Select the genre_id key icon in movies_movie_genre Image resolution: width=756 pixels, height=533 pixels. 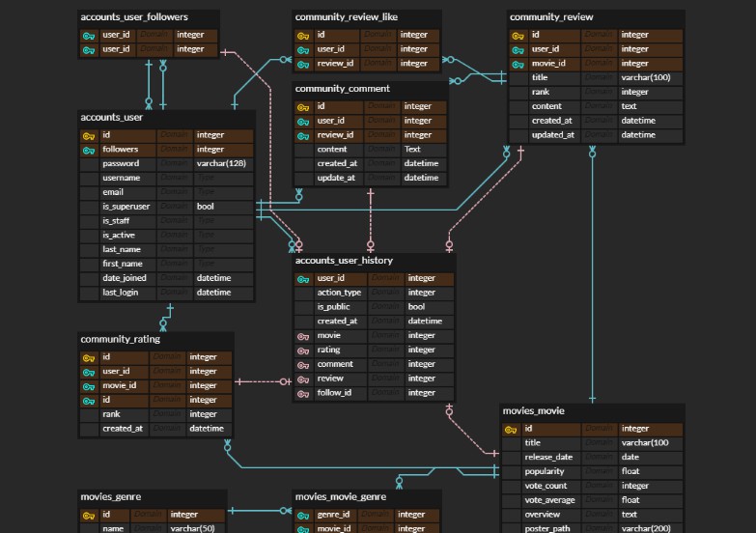click(303, 515)
